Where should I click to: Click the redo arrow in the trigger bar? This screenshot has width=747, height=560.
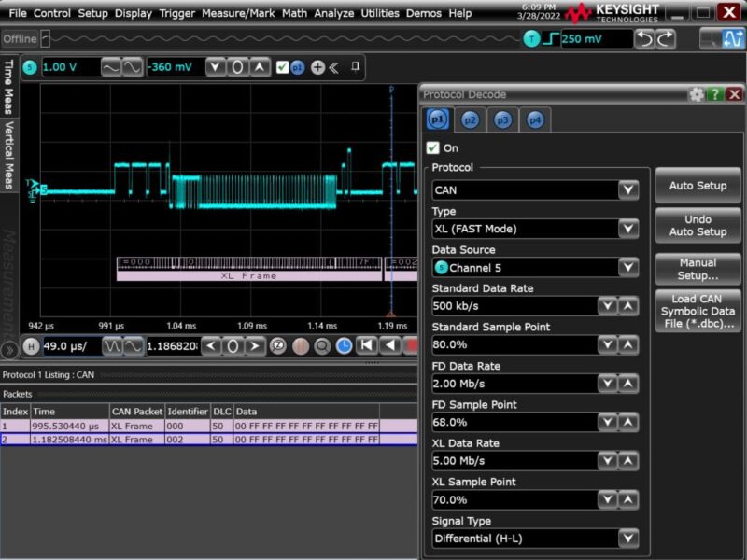click(666, 38)
